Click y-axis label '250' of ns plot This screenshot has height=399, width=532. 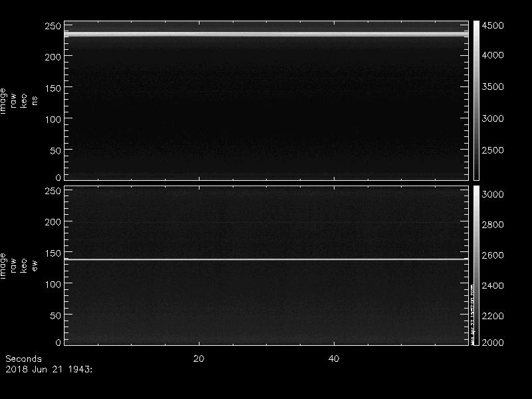[x=53, y=26]
